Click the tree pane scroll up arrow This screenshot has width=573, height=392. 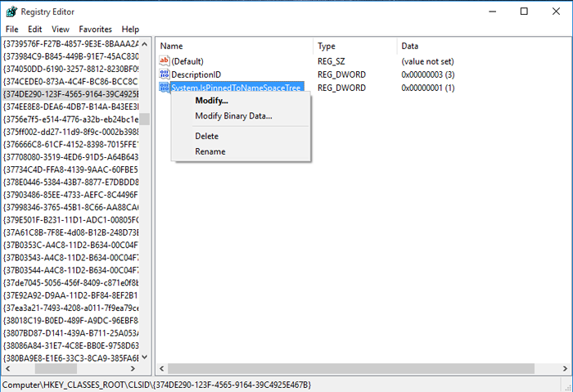coord(145,44)
